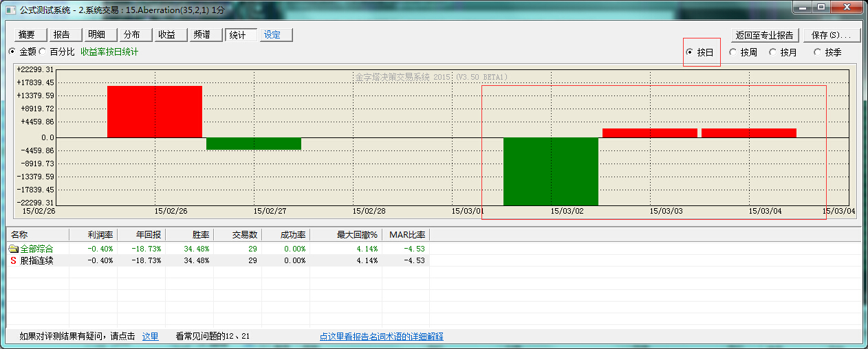Select the 金额 radio button
This screenshot has width=868, height=349.
(x=12, y=52)
